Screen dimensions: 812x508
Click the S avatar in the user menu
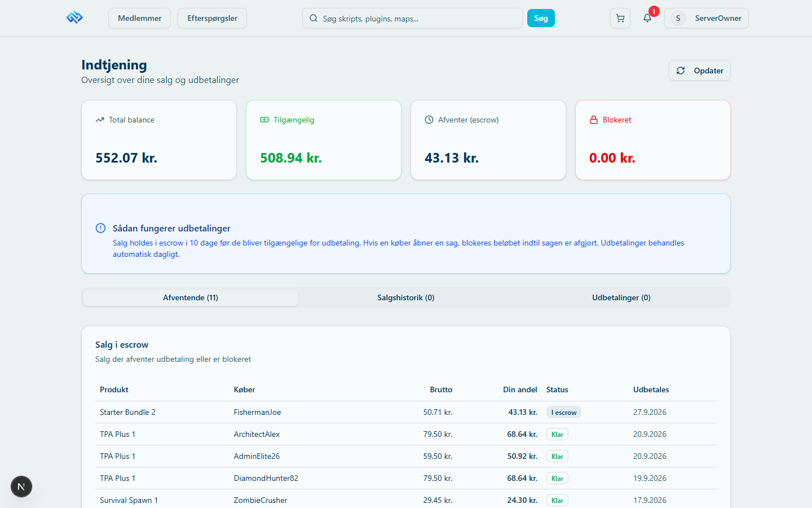tap(678, 18)
